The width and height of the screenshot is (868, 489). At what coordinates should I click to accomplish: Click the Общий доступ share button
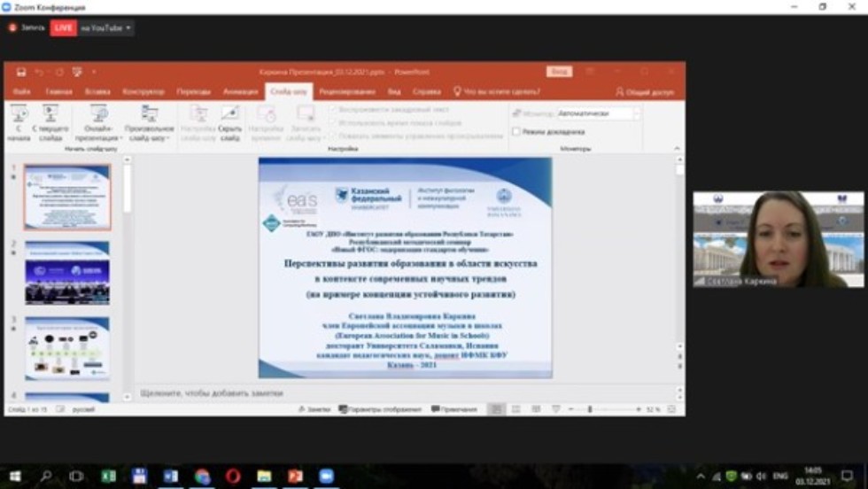coord(645,91)
